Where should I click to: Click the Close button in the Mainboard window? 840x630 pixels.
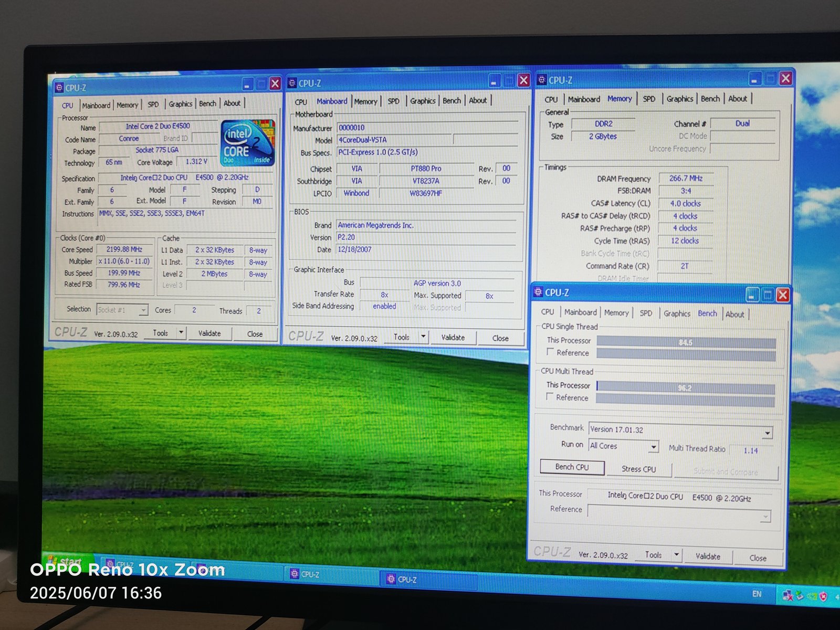point(500,339)
